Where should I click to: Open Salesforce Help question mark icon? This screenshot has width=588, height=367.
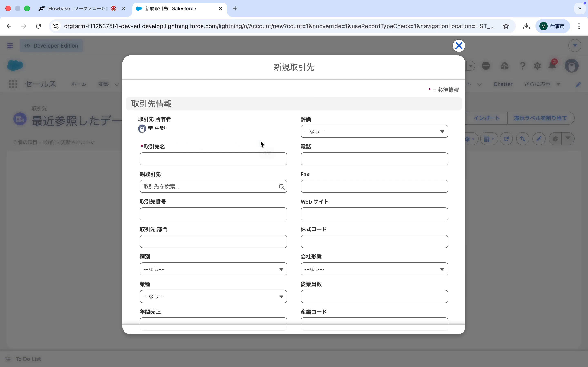[522, 65]
